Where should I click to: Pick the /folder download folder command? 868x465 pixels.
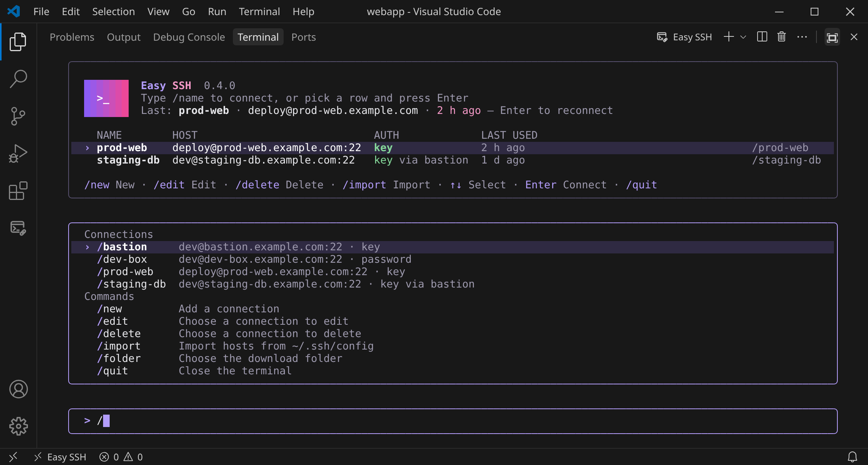(453, 358)
